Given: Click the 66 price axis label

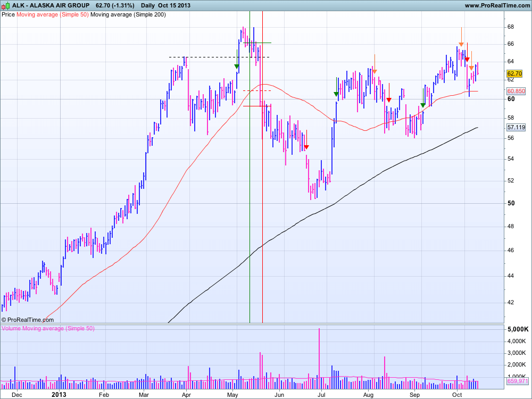Looking at the screenshot, I should (x=511, y=44).
